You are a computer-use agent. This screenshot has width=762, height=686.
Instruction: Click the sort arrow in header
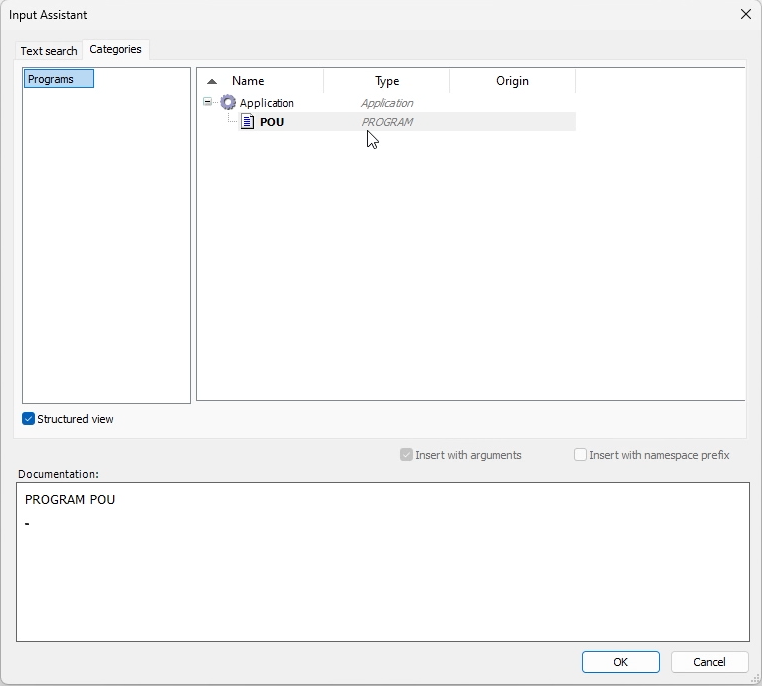(212, 82)
